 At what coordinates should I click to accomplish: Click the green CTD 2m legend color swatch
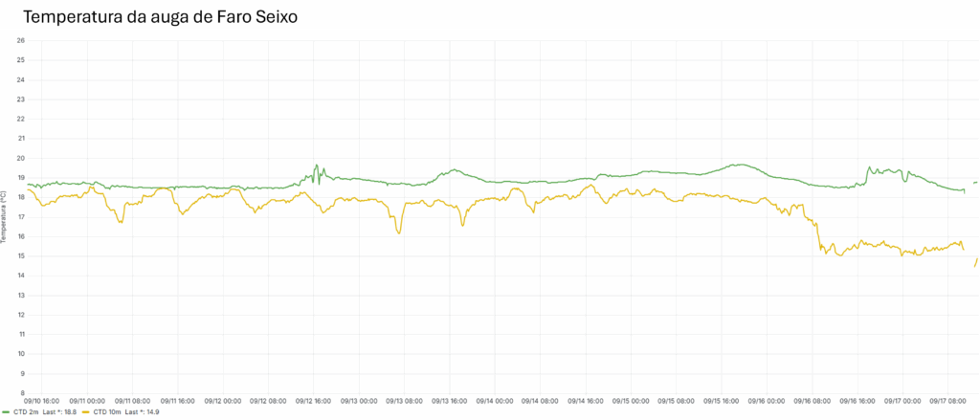coord(6,411)
